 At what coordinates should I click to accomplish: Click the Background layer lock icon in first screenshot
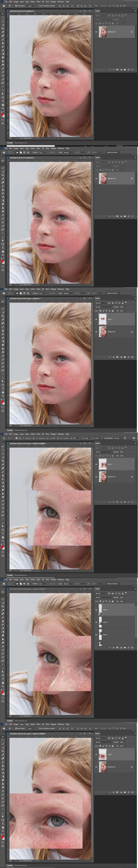tap(132, 32)
